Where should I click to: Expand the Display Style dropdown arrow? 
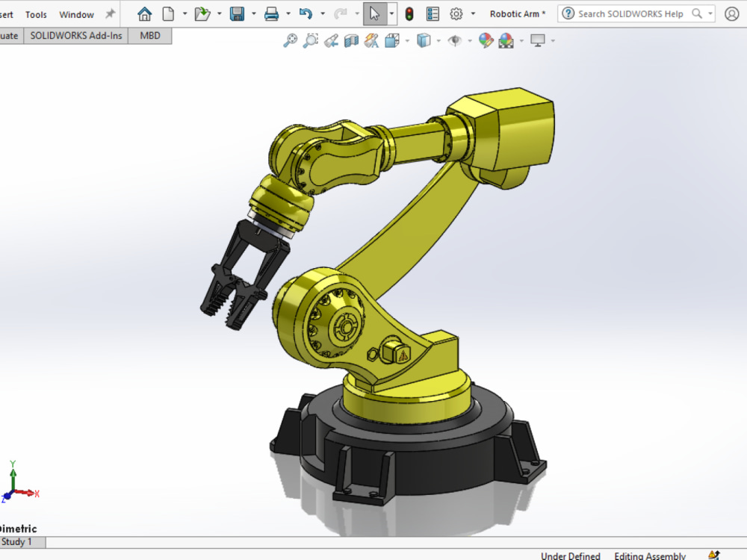pyautogui.click(x=438, y=41)
